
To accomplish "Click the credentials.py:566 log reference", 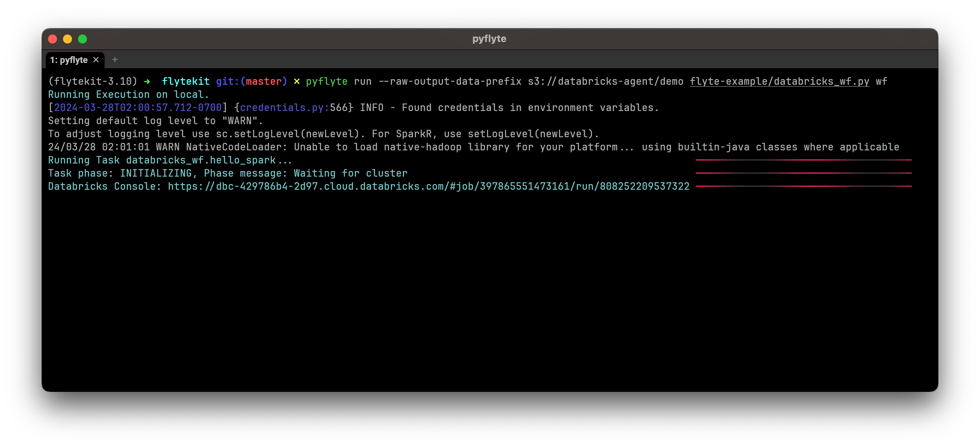I will point(294,108).
